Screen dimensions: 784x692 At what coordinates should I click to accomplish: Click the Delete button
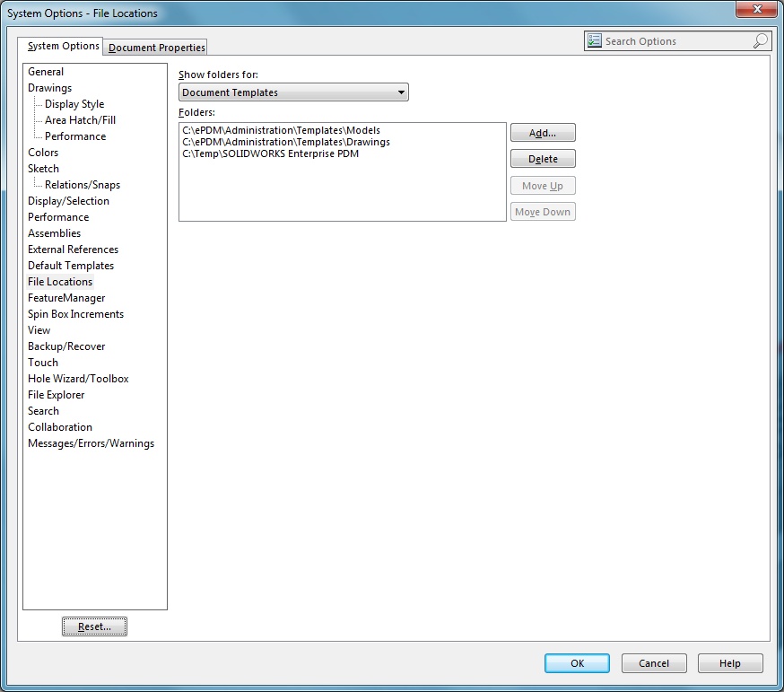coord(543,159)
